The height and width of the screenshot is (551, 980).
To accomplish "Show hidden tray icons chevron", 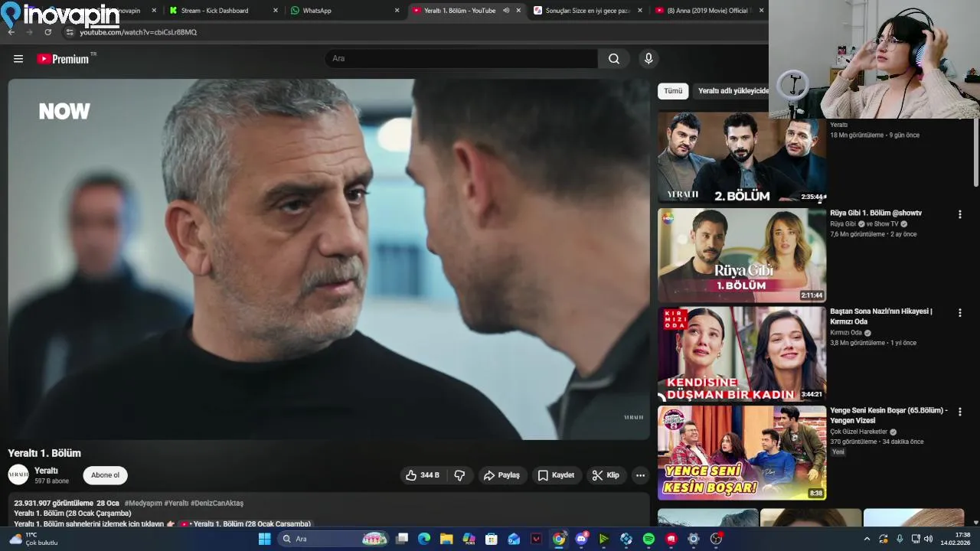I will coord(867,539).
